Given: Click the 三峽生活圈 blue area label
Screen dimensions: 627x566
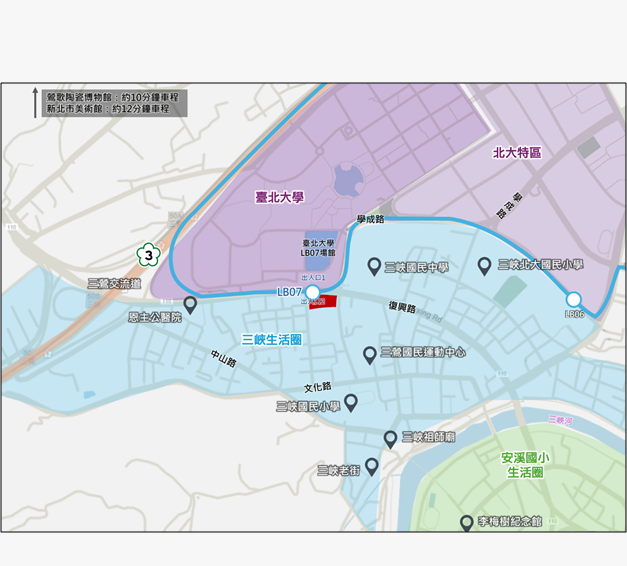Looking at the screenshot, I should [272, 340].
